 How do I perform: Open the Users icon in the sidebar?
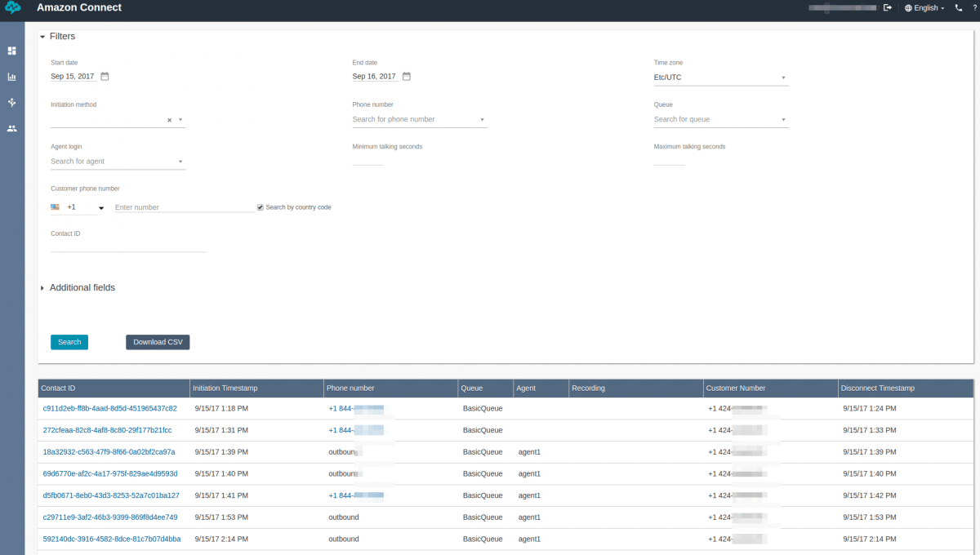point(11,128)
